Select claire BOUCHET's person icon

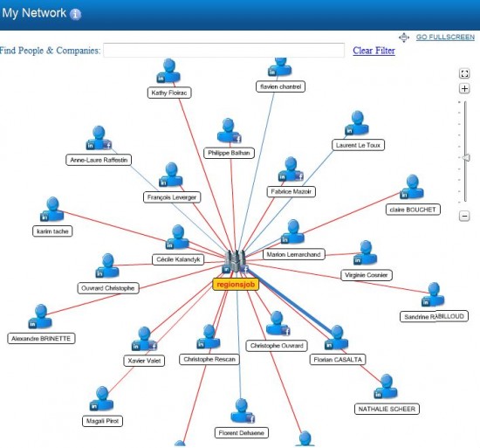click(x=412, y=187)
